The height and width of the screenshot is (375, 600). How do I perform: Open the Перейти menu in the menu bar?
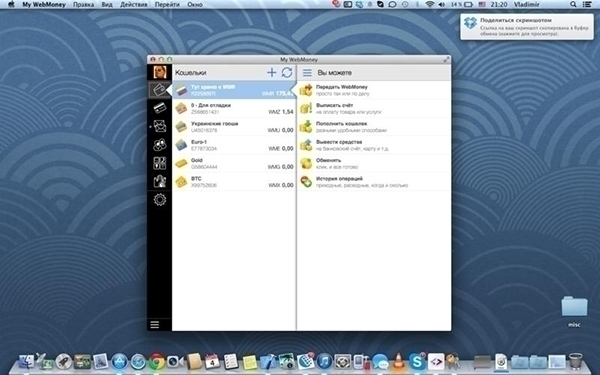click(x=167, y=5)
